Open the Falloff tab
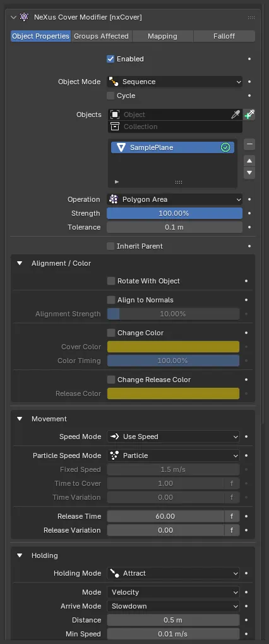Screen dimensions: 269x644 tap(224, 36)
